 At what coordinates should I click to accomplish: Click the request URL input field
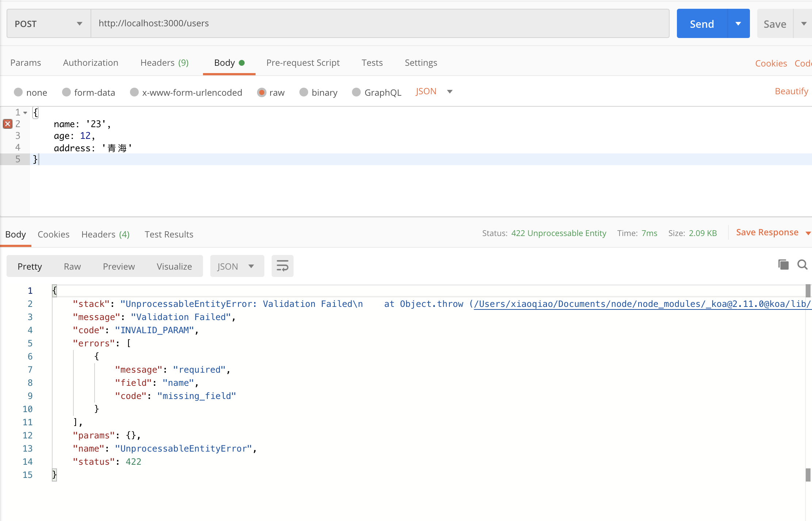pyautogui.click(x=380, y=24)
